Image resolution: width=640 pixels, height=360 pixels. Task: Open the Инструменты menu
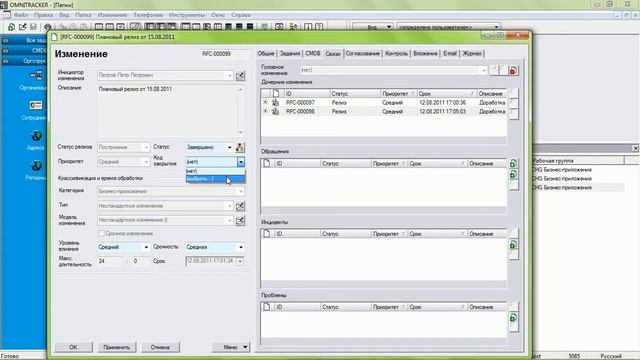187,15
